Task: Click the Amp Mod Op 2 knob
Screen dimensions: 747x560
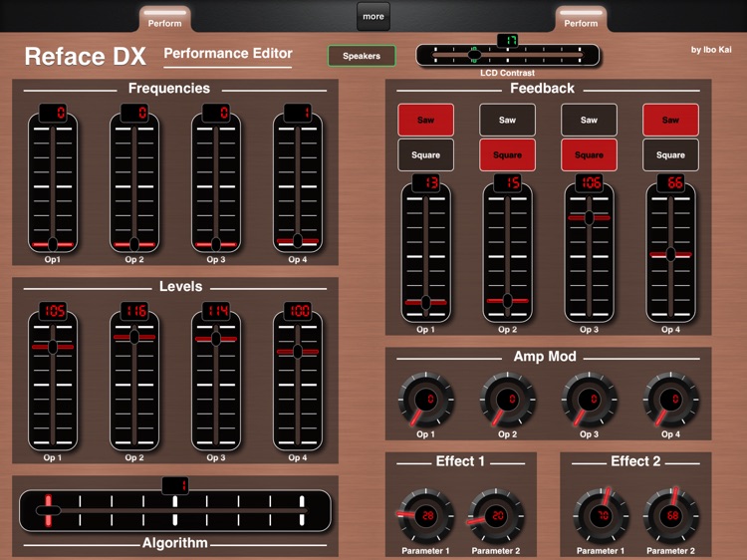Action: pyautogui.click(x=507, y=400)
